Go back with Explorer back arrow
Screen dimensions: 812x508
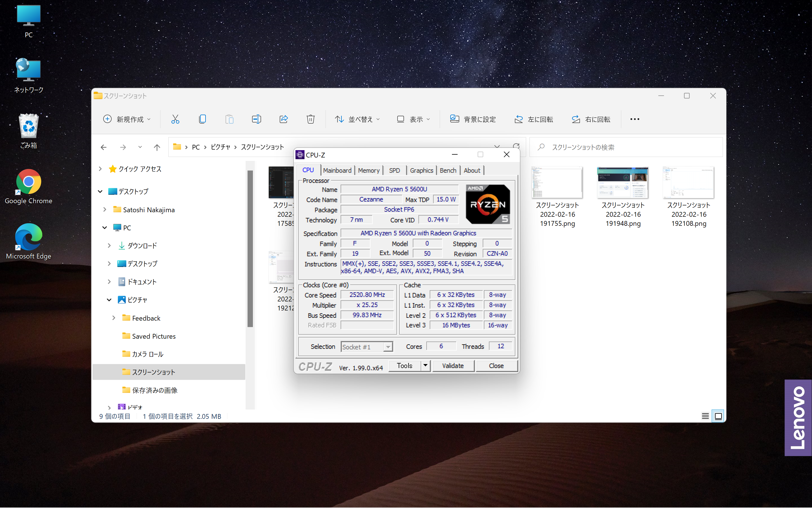[104, 147]
